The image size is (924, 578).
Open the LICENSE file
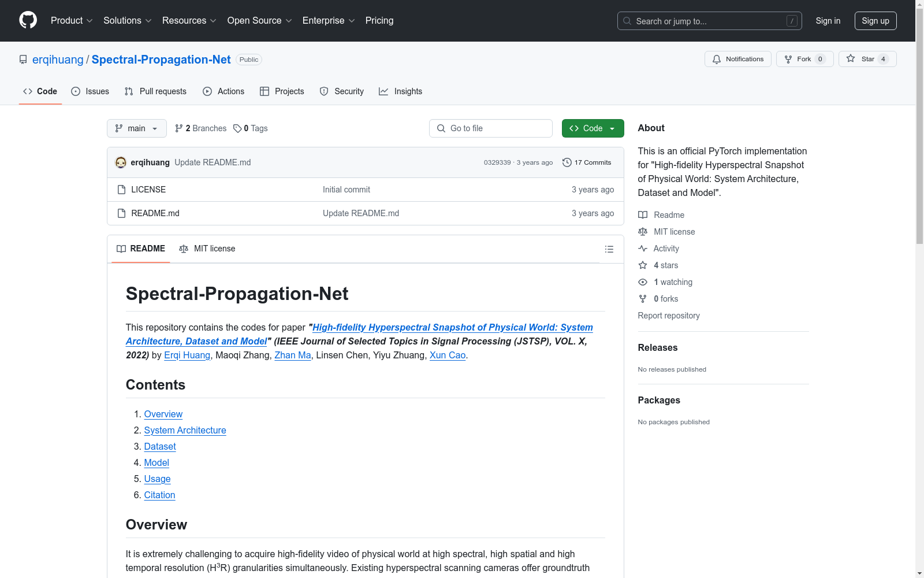click(x=148, y=190)
